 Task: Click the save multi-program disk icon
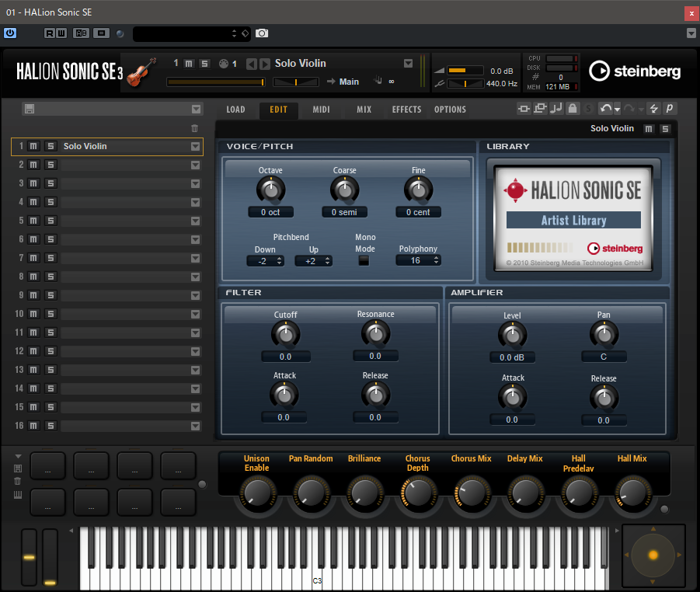[x=30, y=109]
